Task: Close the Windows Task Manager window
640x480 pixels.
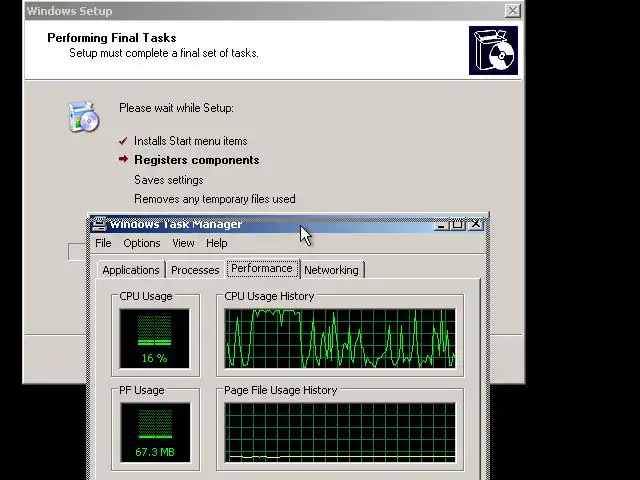Action: (476, 224)
